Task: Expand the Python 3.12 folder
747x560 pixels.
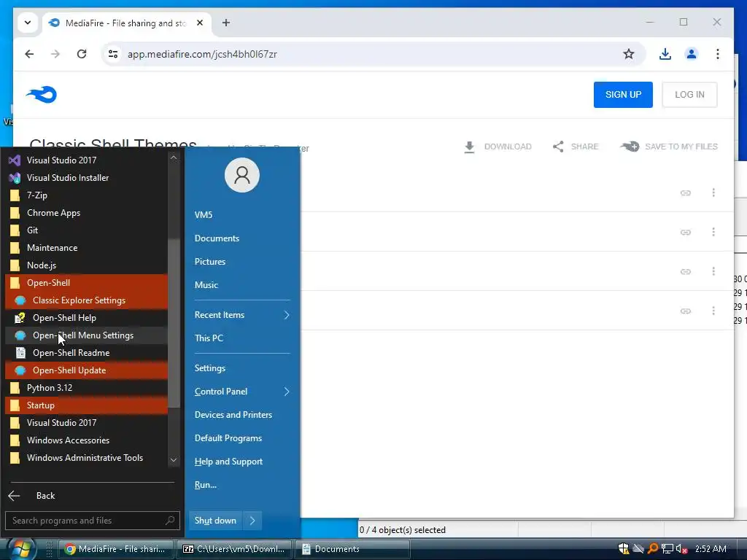Action: pyautogui.click(x=86, y=388)
